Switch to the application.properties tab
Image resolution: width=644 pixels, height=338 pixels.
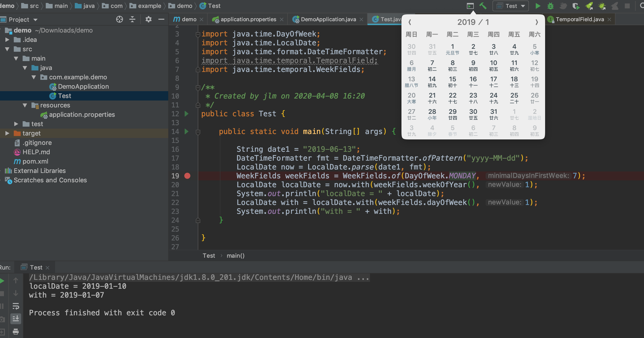pos(248,19)
